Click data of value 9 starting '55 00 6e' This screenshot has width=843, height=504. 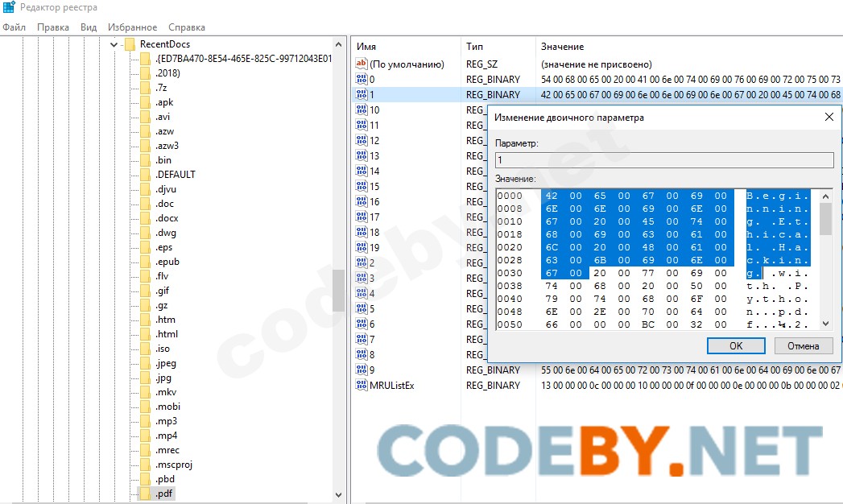tap(691, 370)
